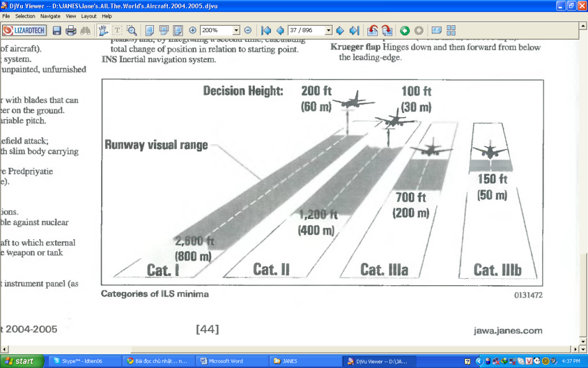The width and height of the screenshot is (588, 368).
Task: Select the Hand pan tool
Action: pyautogui.click(x=103, y=30)
